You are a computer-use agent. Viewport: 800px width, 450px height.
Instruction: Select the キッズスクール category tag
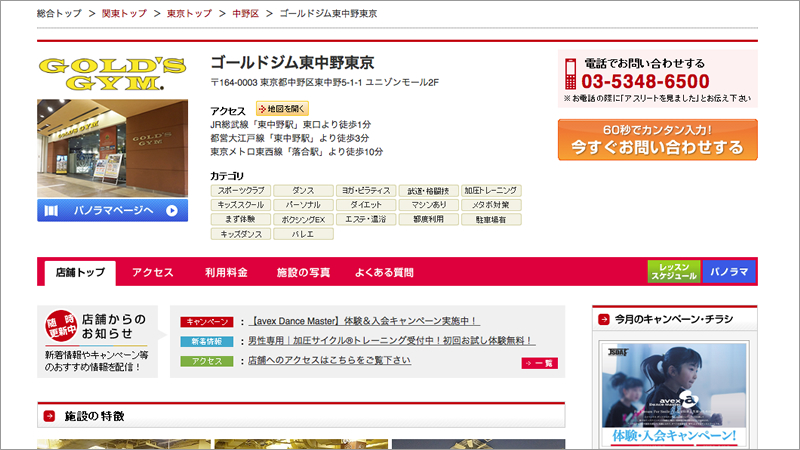pos(241,205)
